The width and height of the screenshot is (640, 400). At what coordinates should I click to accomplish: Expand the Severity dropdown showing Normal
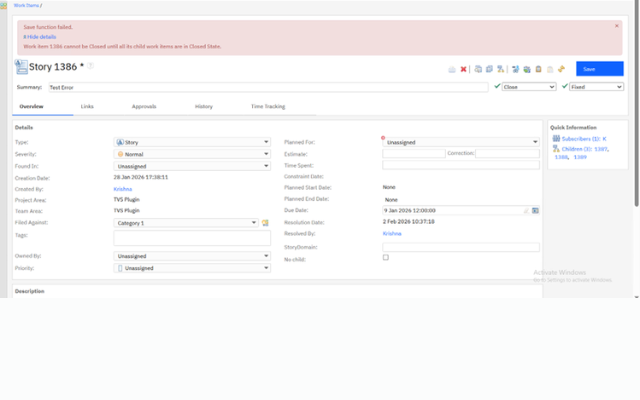[192, 154]
